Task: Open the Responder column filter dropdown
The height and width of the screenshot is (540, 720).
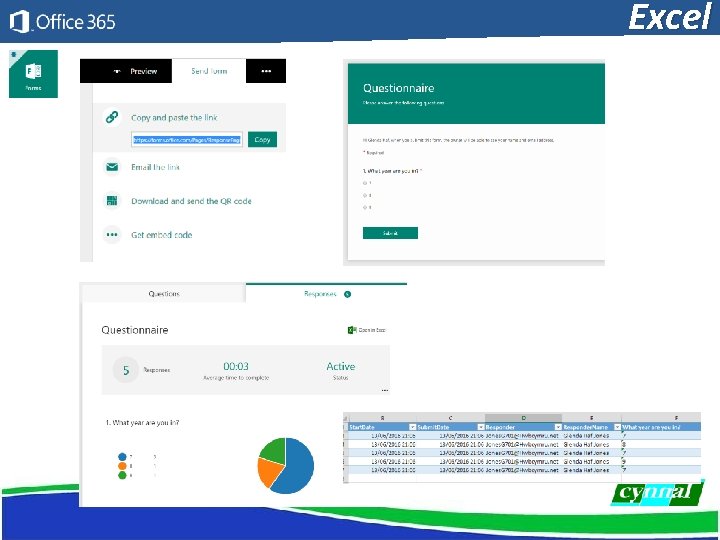Action: click(x=558, y=427)
